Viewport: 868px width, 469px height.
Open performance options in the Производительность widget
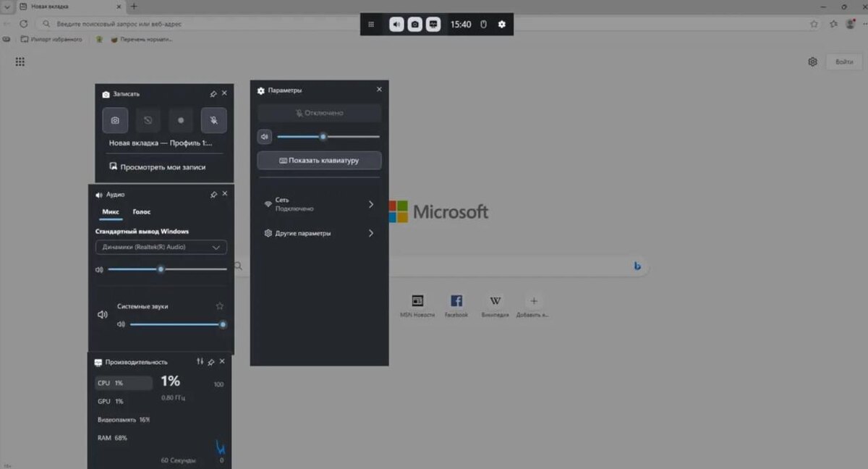click(200, 362)
